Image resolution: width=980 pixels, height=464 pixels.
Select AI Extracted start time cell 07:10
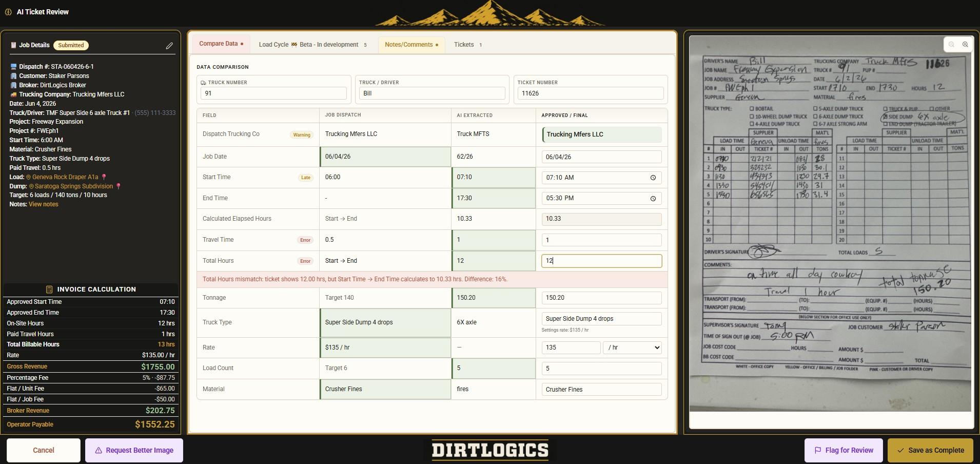tap(494, 177)
